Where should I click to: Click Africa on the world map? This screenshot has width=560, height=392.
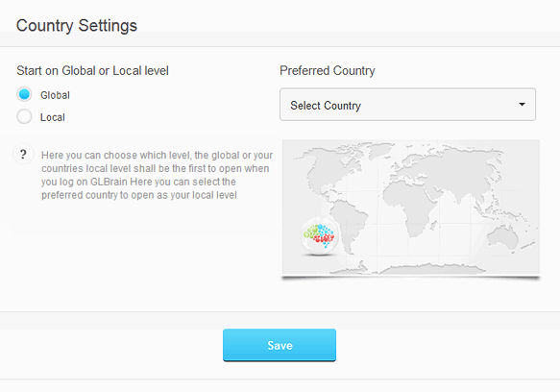click(x=414, y=208)
